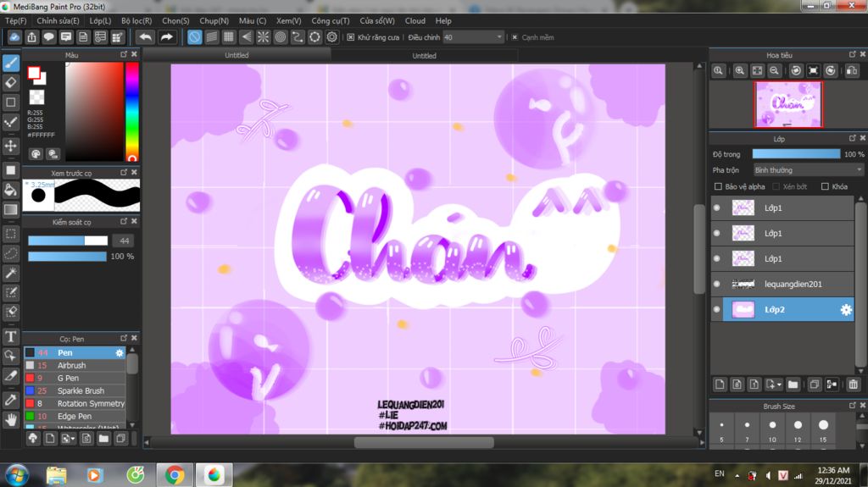868x487 pixels.
Task: Select the Edge Pen brush
Action: tap(75, 416)
